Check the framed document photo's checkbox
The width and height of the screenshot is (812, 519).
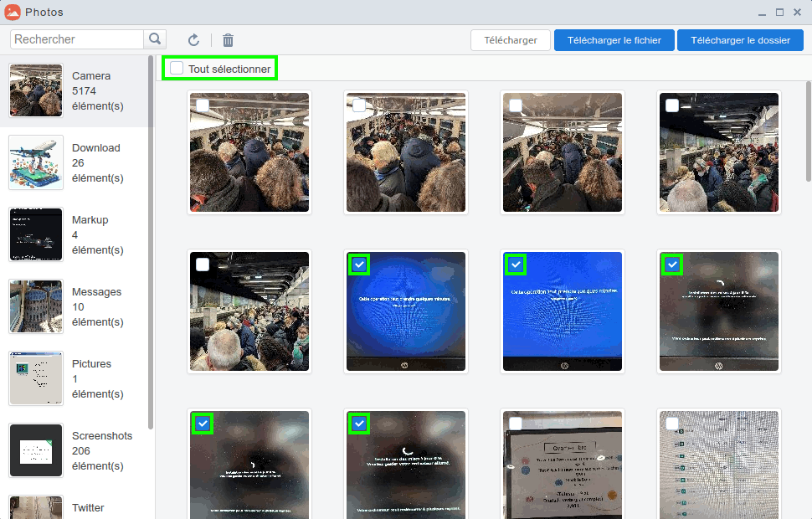[x=516, y=424]
